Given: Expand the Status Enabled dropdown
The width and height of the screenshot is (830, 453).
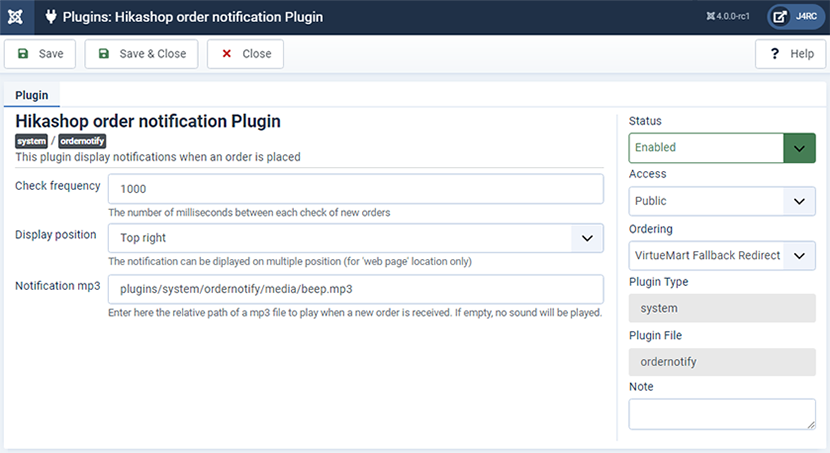Looking at the screenshot, I should coord(722,148).
